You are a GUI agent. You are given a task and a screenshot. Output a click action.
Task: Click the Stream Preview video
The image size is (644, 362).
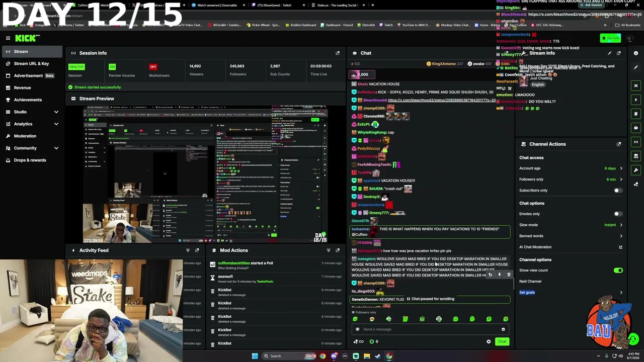pyautogui.click(x=205, y=174)
